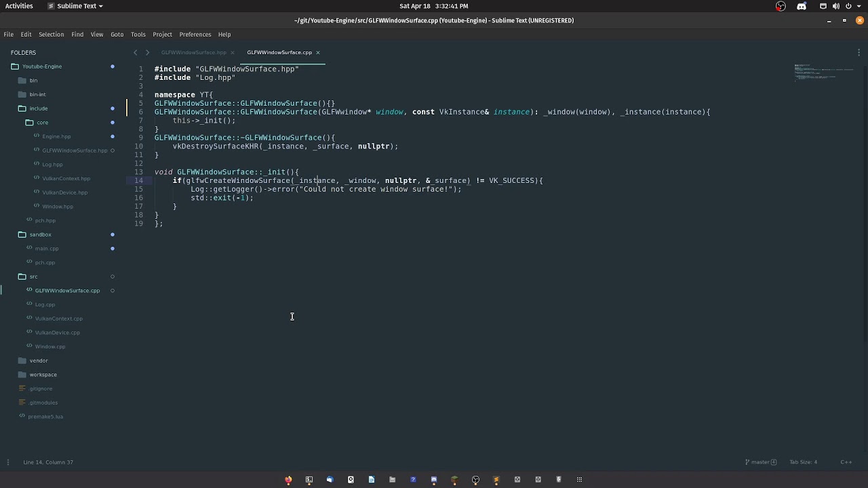
Task: Click the Sublime Text dock icon
Action: 496,480
